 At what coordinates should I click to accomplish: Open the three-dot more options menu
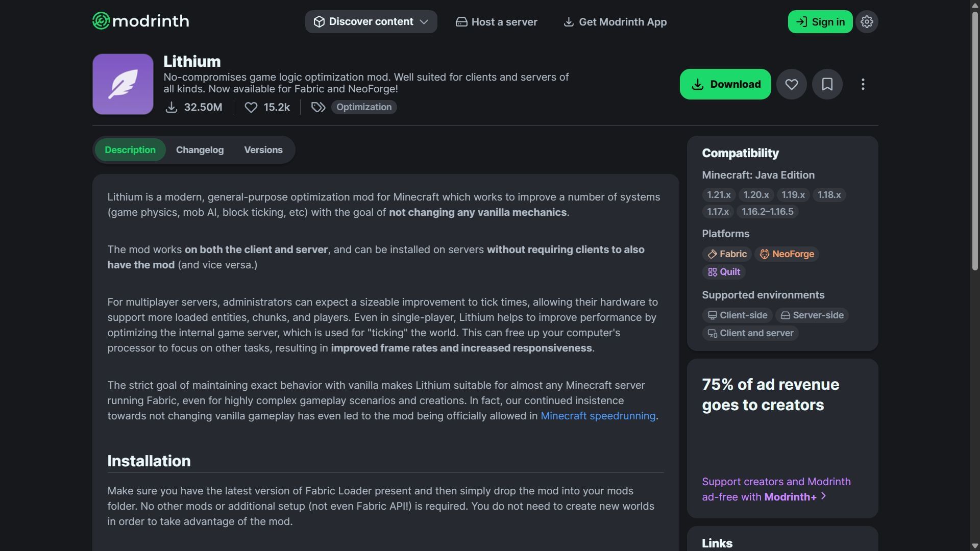tap(863, 84)
